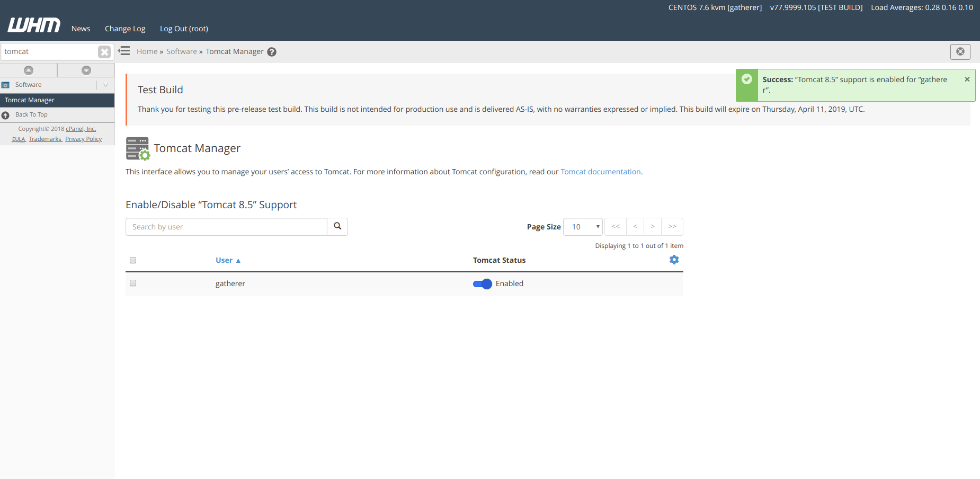Click the WHM logo
980x479 pixels.
(34, 25)
